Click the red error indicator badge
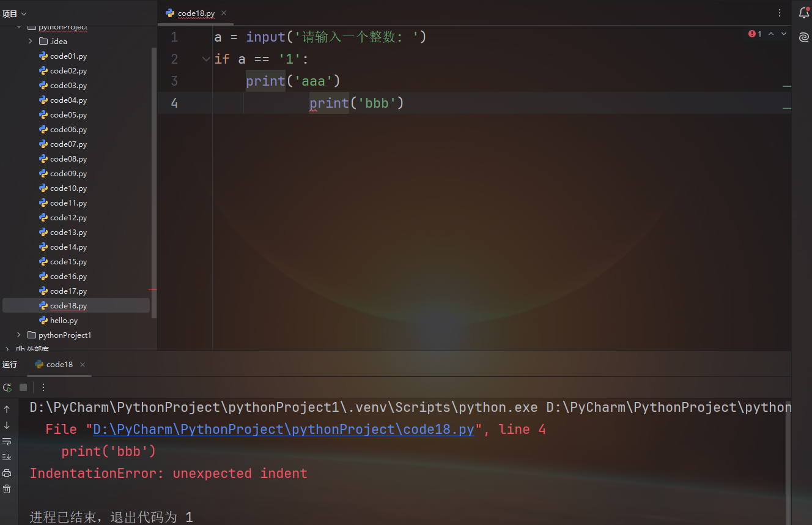Viewport: 812px width, 525px height. tap(755, 34)
